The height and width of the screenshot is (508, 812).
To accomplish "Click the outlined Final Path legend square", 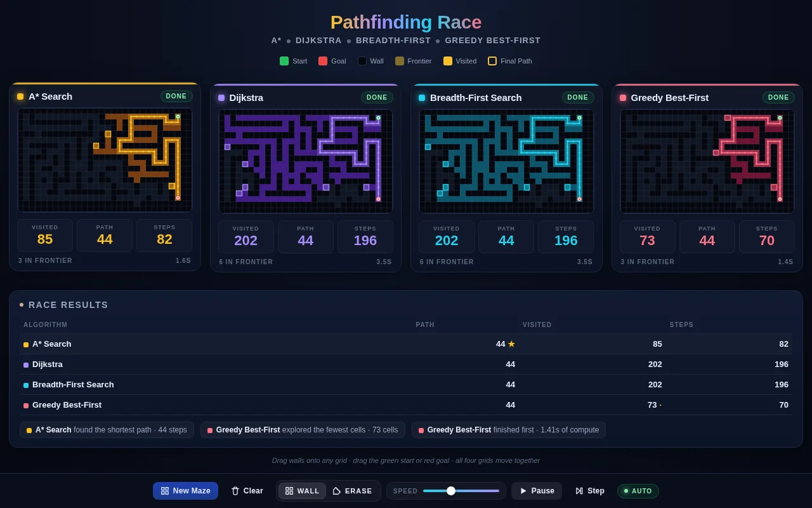I will 492,61.
